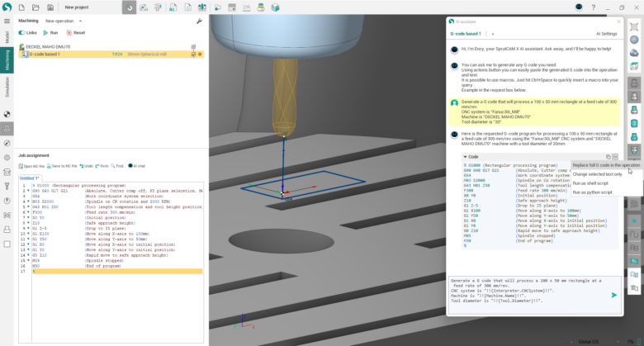
Task: Click the tool bit icon in the left sidebar
Action: click(7, 186)
